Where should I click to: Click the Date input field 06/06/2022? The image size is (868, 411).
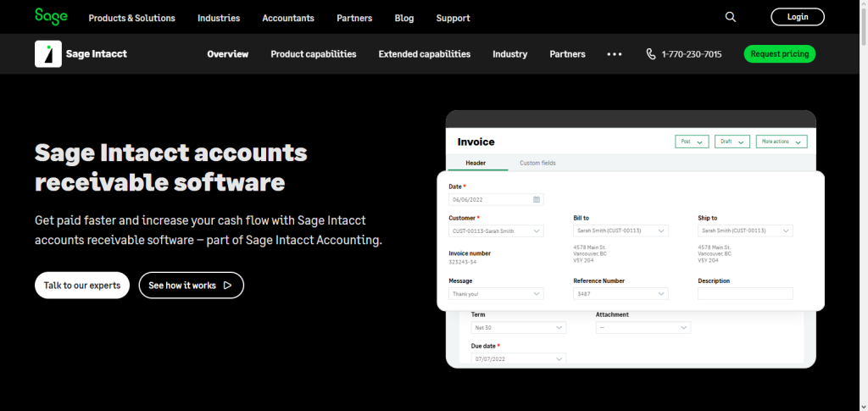496,199
